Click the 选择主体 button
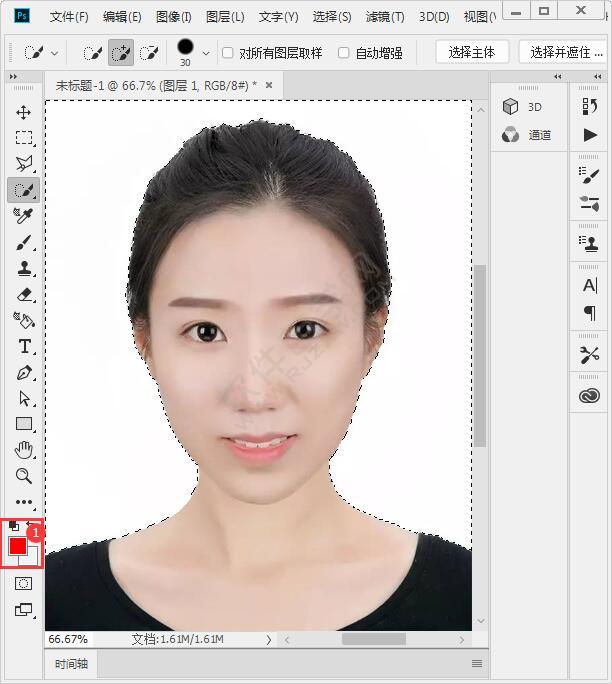This screenshot has height=684, width=612. [x=472, y=52]
